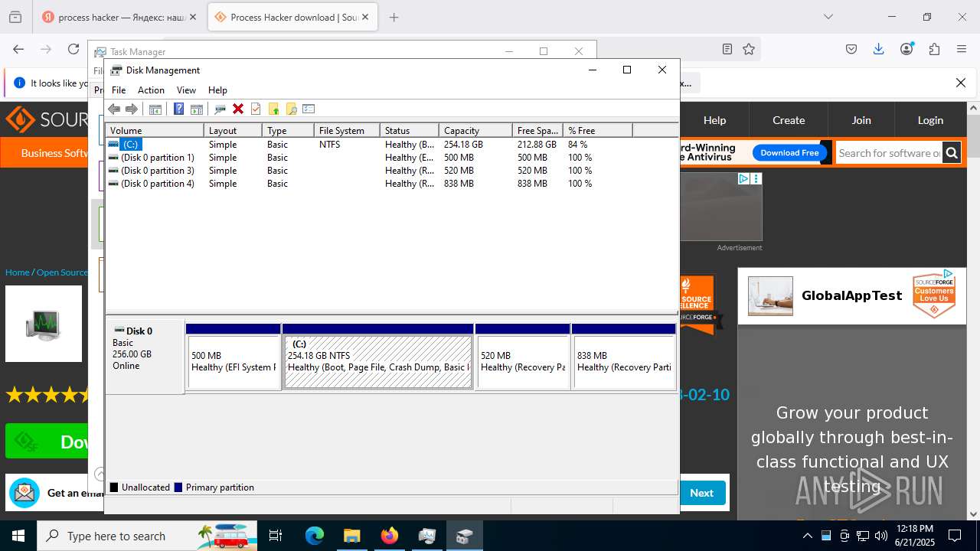Click the Download Free antivirus ad button
Image resolution: width=980 pixels, height=551 pixels.
pyautogui.click(x=789, y=152)
